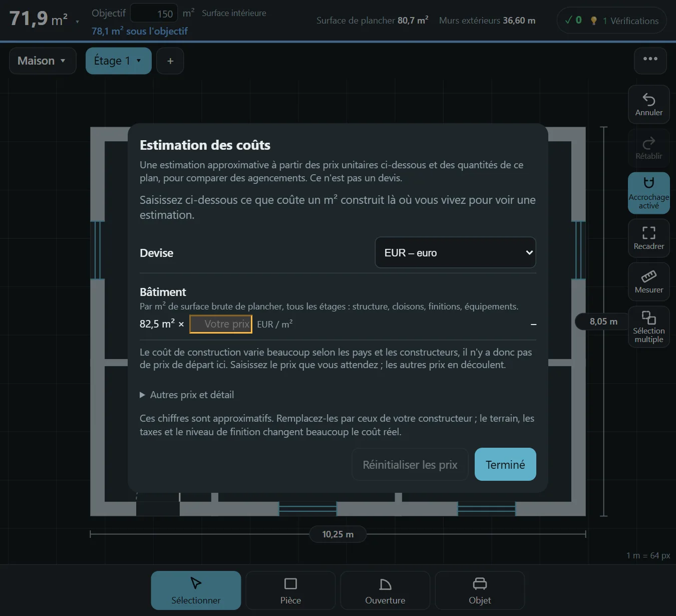Screen dimensions: 676x616
Task: Select the Mesurer ruler tool
Action: click(648, 281)
